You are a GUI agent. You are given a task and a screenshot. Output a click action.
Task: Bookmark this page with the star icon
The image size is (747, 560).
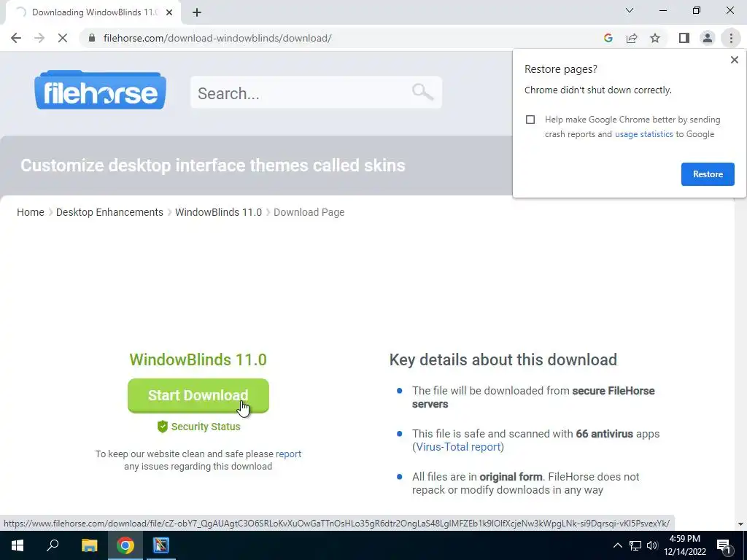click(655, 38)
